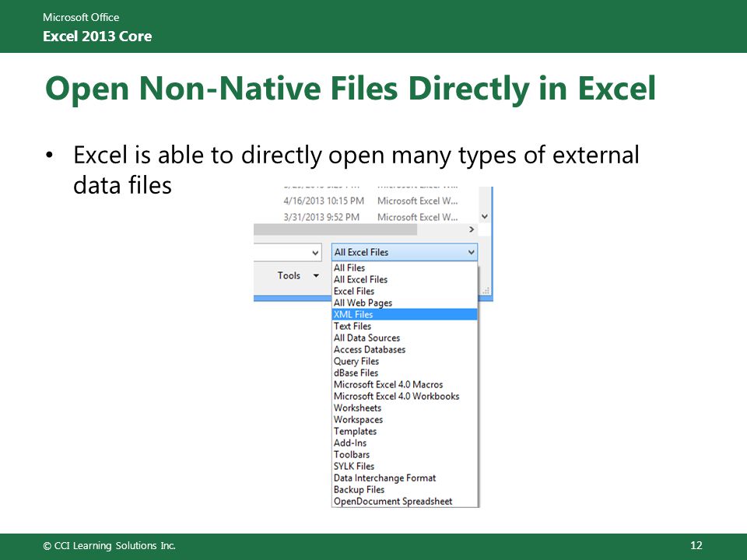Screen dimensions: 747x560
Task: Open the All Excel Files type dropdown
Action: coord(405,252)
